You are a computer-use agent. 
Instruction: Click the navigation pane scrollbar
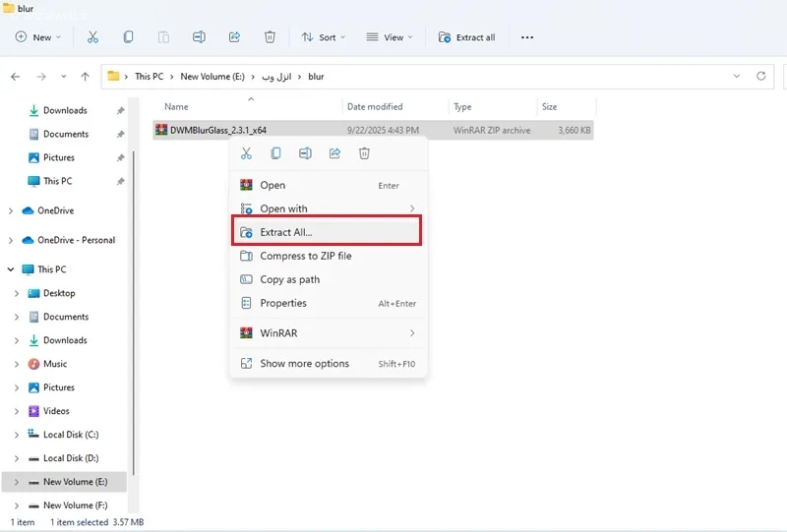click(134, 311)
